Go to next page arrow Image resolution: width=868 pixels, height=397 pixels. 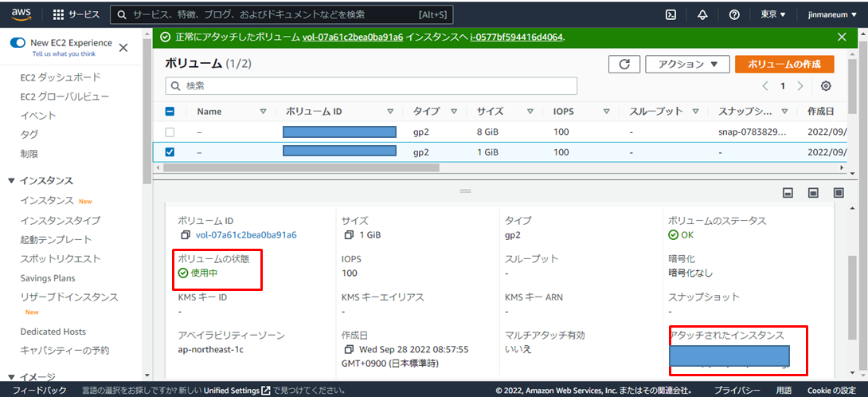800,86
